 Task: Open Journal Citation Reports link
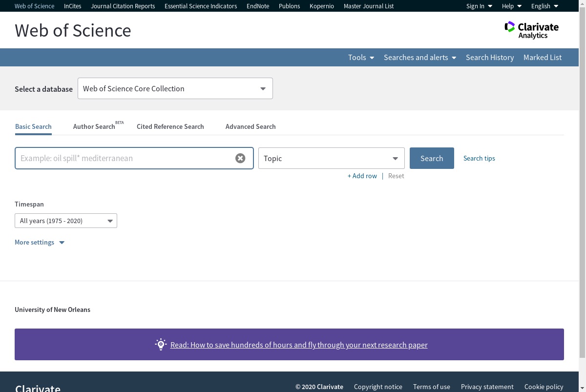coord(123,6)
